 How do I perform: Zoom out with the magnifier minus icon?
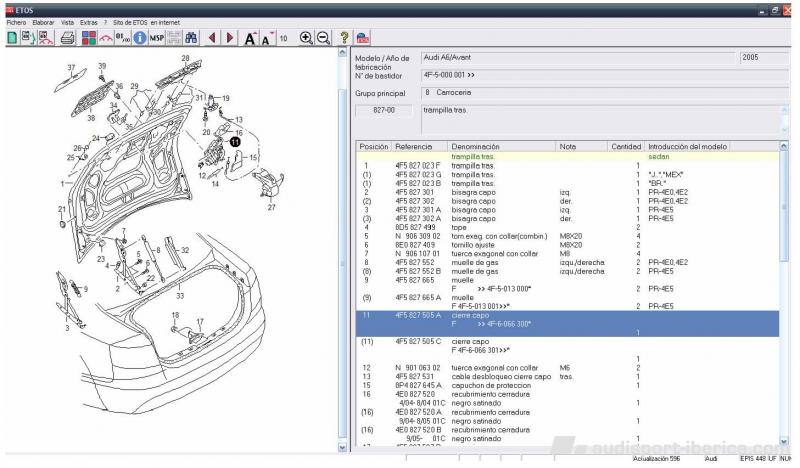click(323, 38)
